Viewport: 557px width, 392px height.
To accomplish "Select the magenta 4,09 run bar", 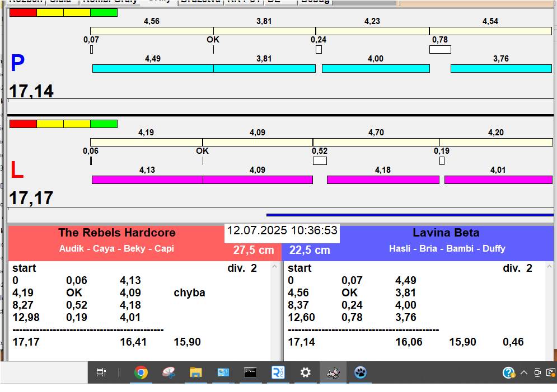I will tap(258, 180).
